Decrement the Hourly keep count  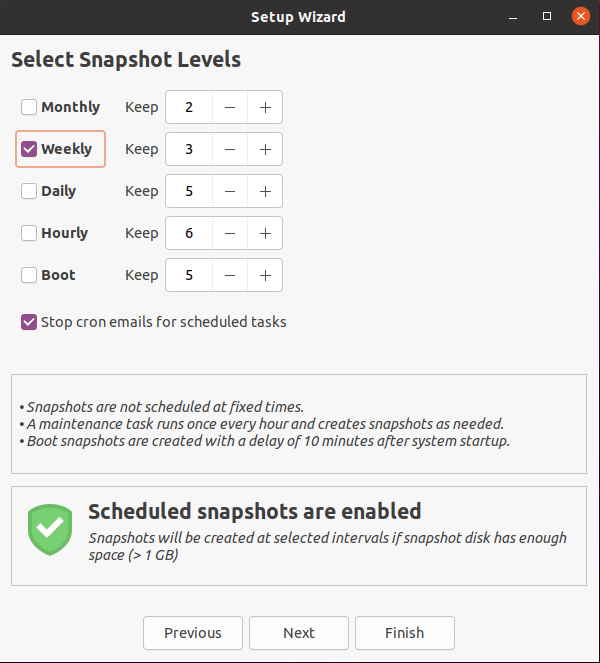[230, 233]
